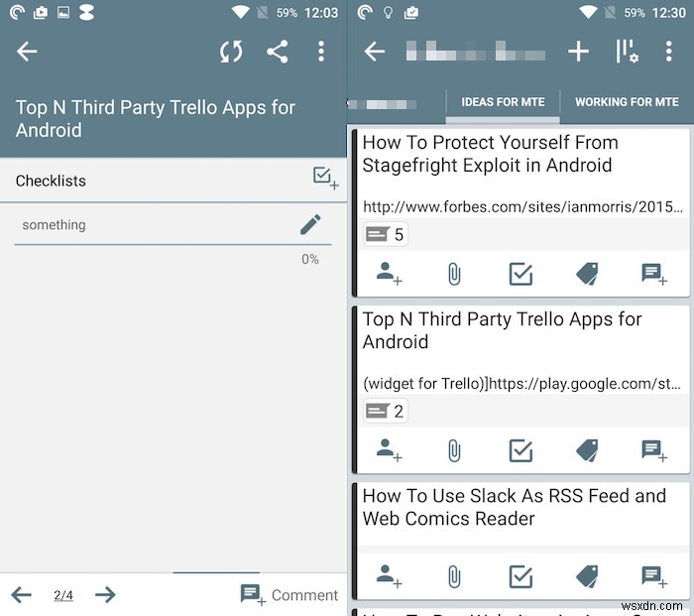Image resolution: width=694 pixels, height=616 pixels.
Task: Tap card title Top N Third Party Trello Apps
Action: tap(156, 119)
